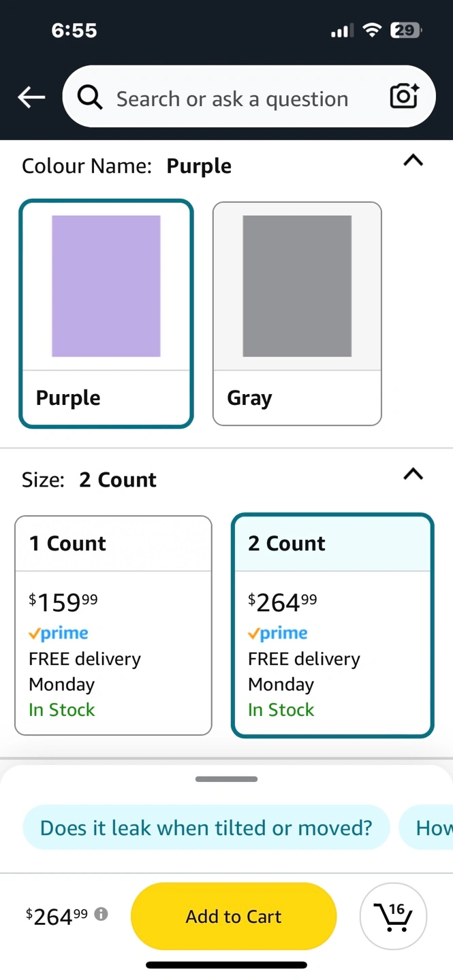Tap prime logo in 1 Count card
The width and height of the screenshot is (453, 980).
pos(59,633)
